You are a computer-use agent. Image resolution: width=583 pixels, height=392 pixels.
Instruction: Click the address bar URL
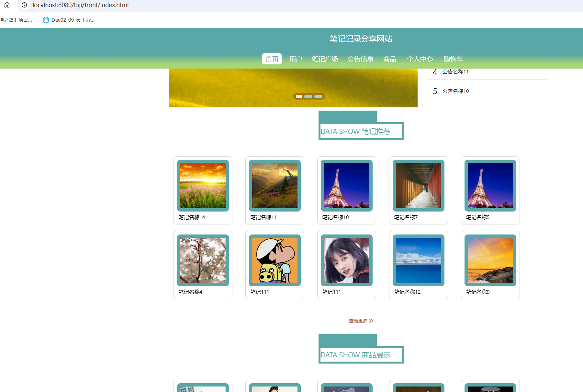pos(81,5)
